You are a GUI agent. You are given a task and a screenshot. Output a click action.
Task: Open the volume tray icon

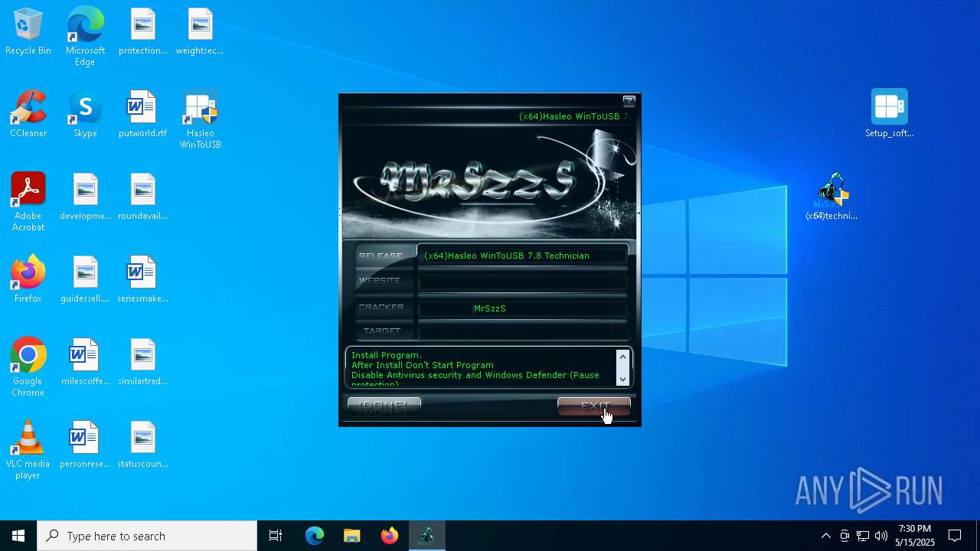tap(881, 536)
